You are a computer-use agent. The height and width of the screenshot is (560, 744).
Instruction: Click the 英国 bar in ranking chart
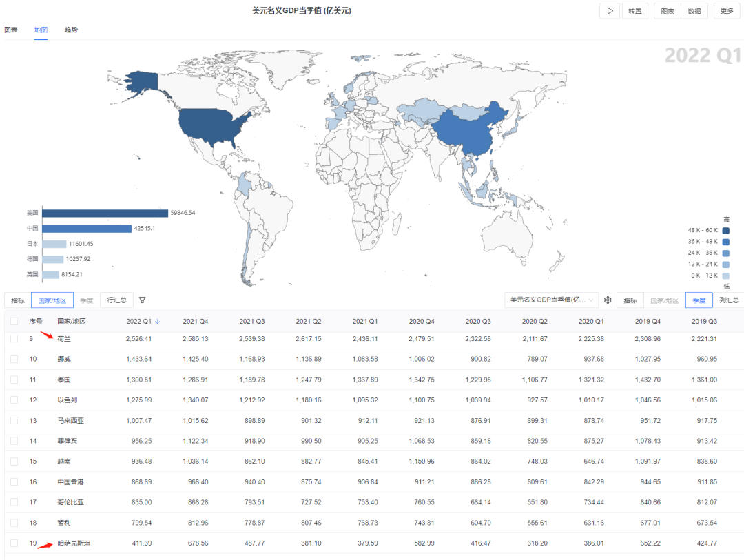pyautogui.click(x=51, y=275)
